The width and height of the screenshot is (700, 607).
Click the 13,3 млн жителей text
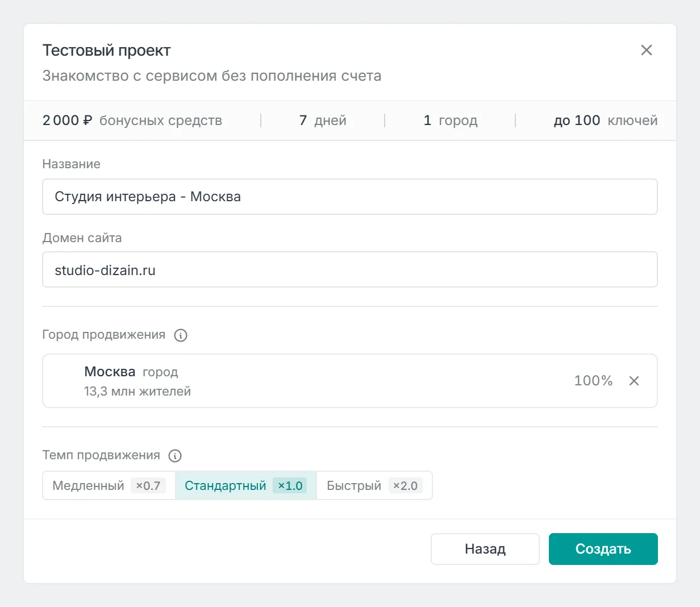(x=137, y=391)
